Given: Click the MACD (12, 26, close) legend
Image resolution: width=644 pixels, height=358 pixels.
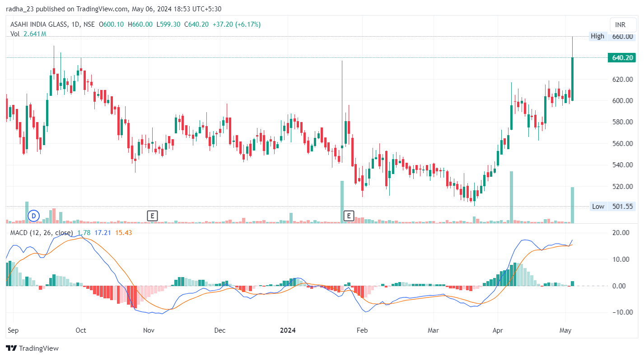Looking at the screenshot, I should [42, 232].
